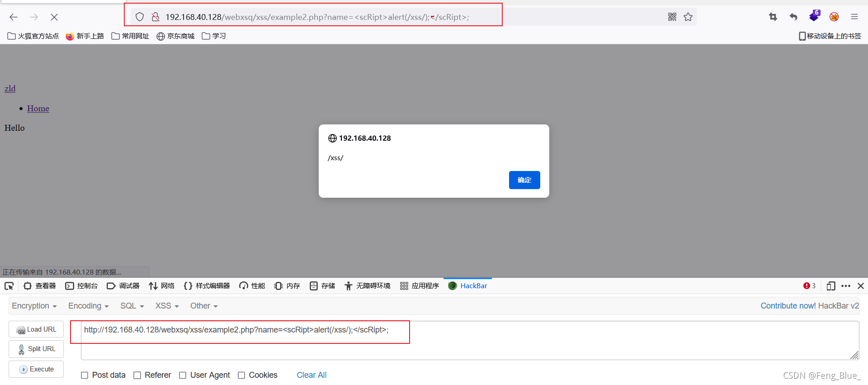Open the 新手上路 bookmark

(x=85, y=36)
